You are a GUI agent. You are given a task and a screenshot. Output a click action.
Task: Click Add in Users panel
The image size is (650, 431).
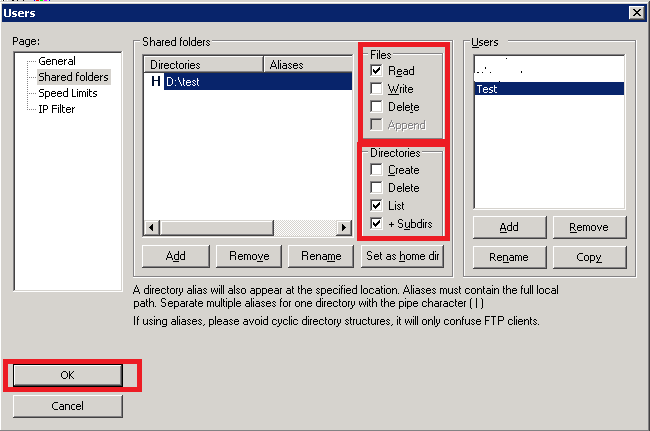click(509, 227)
